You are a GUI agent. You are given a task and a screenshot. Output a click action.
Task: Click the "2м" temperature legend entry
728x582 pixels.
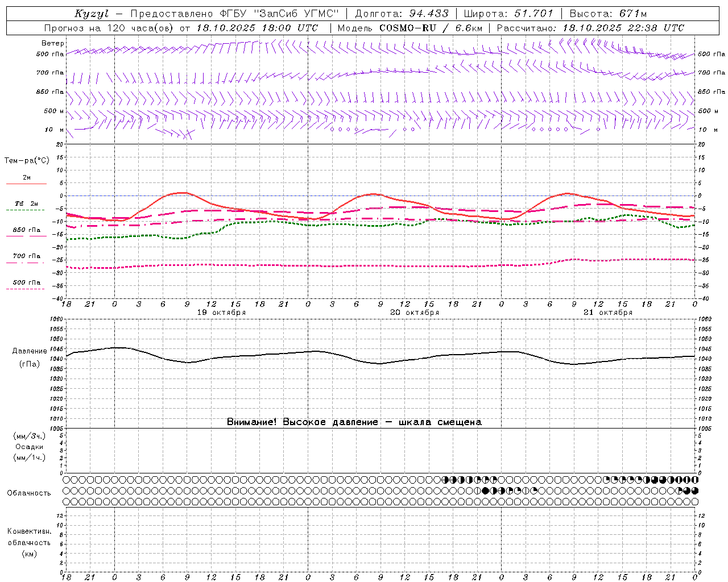pyautogui.click(x=27, y=177)
